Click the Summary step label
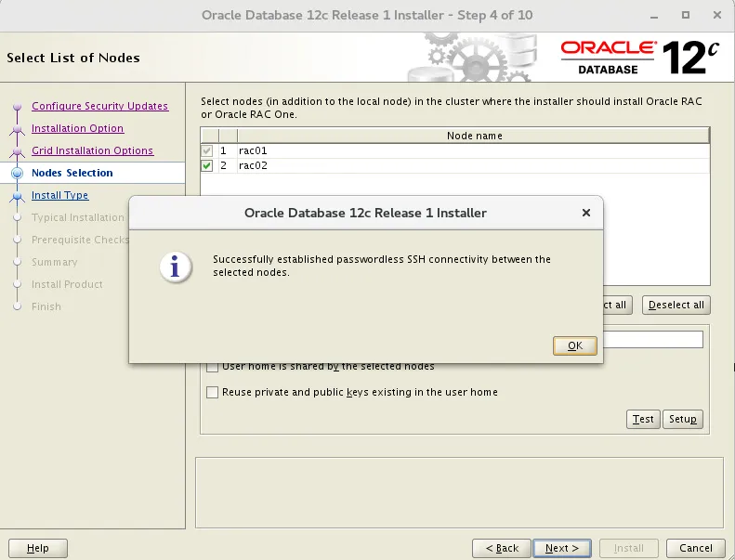 tap(55, 262)
